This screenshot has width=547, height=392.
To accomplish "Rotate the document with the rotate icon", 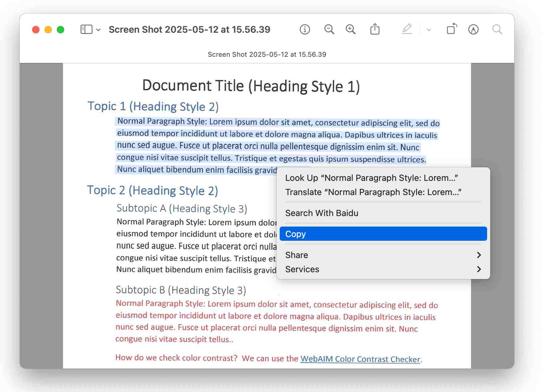I will tap(451, 29).
